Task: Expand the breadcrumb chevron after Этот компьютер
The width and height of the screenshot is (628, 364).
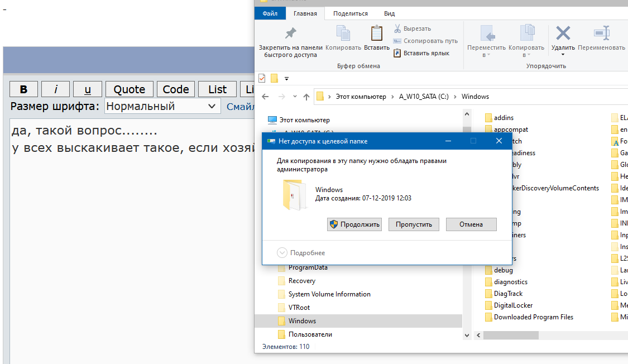Action: point(393,97)
